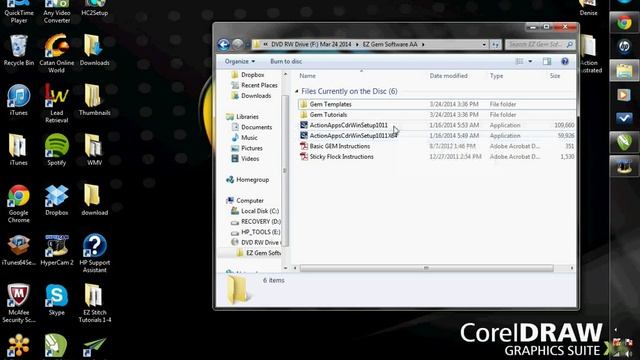
Task: Select Videos library in navigation pane
Action: click(250, 158)
